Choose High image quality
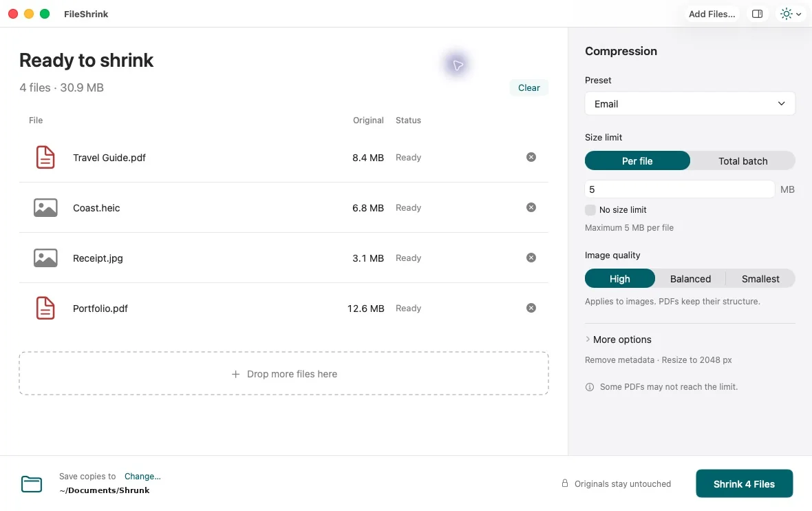Viewport: 812px width, 511px height. click(620, 278)
